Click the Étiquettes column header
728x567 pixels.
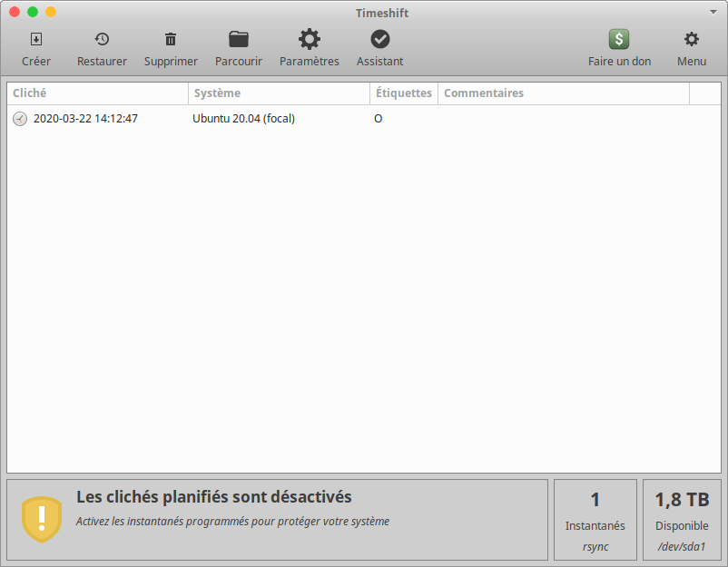(x=403, y=93)
